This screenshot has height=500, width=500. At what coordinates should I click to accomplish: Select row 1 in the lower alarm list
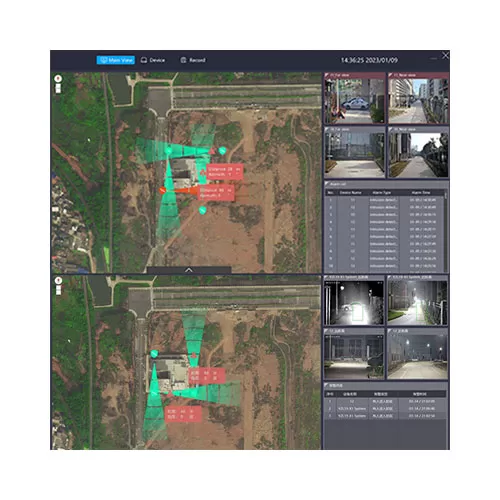pos(385,401)
